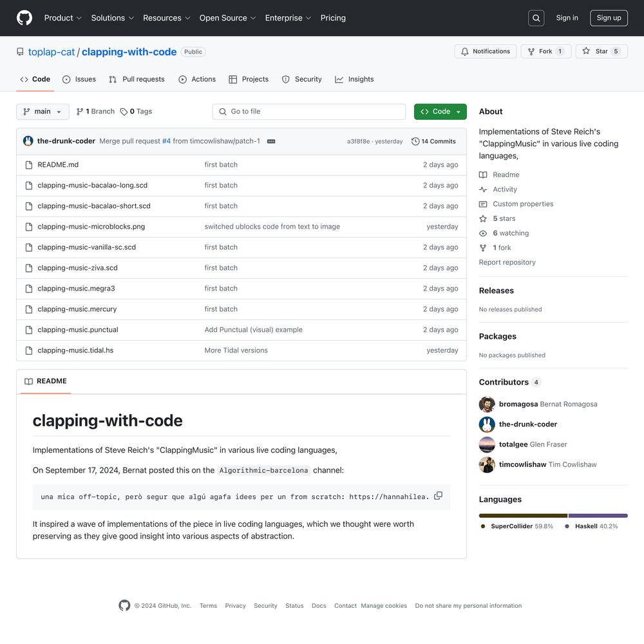Viewport: 644px width, 644px height.
Task: Click the pulse icon beside Activity
Action: [x=483, y=189]
